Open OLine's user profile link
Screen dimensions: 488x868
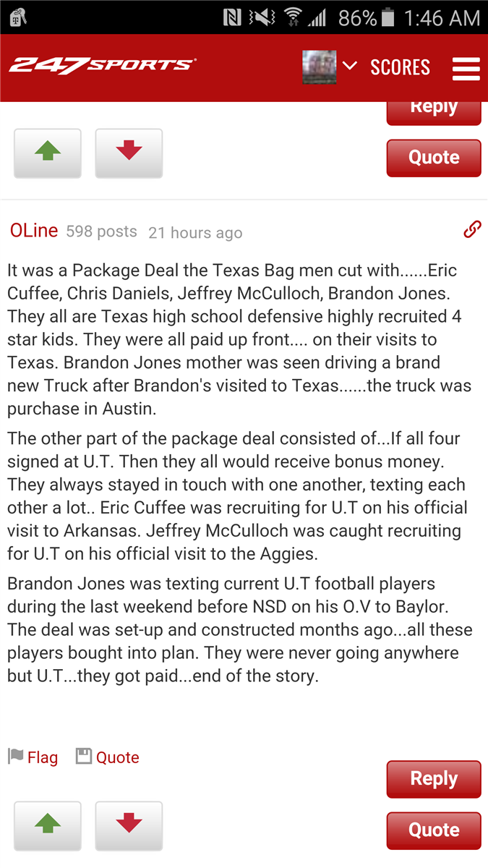(34, 231)
